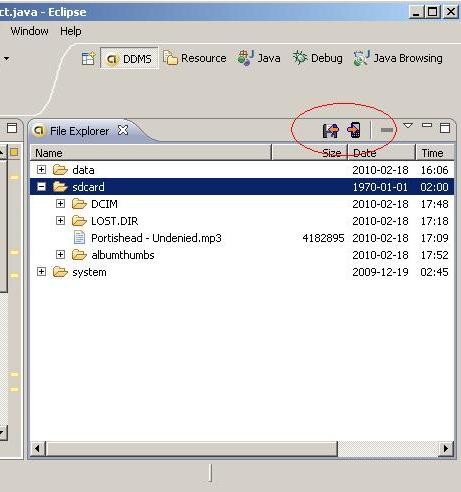Viewport: 461px width, 492px height.
Task: Expand the system folder
Action: (x=41, y=272)
